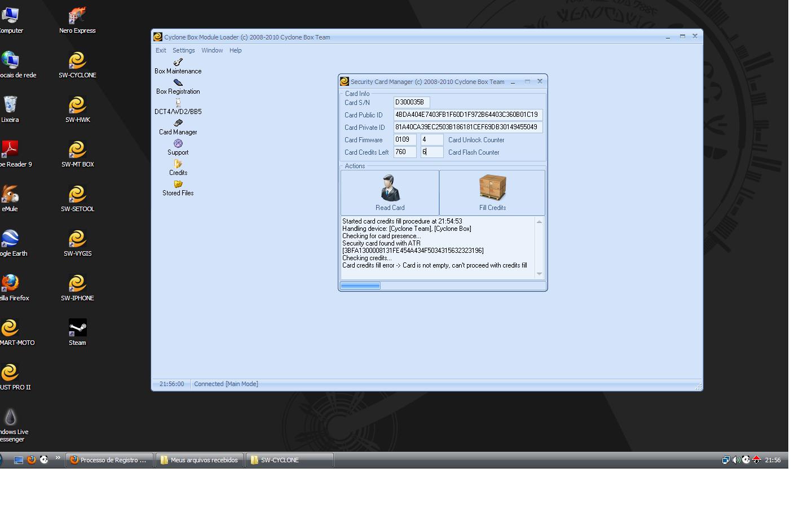Viewport: 812px width, 508px height.
Task: Minimize the Cyclone Box Module Loader
Action: [x=668, y=36]
